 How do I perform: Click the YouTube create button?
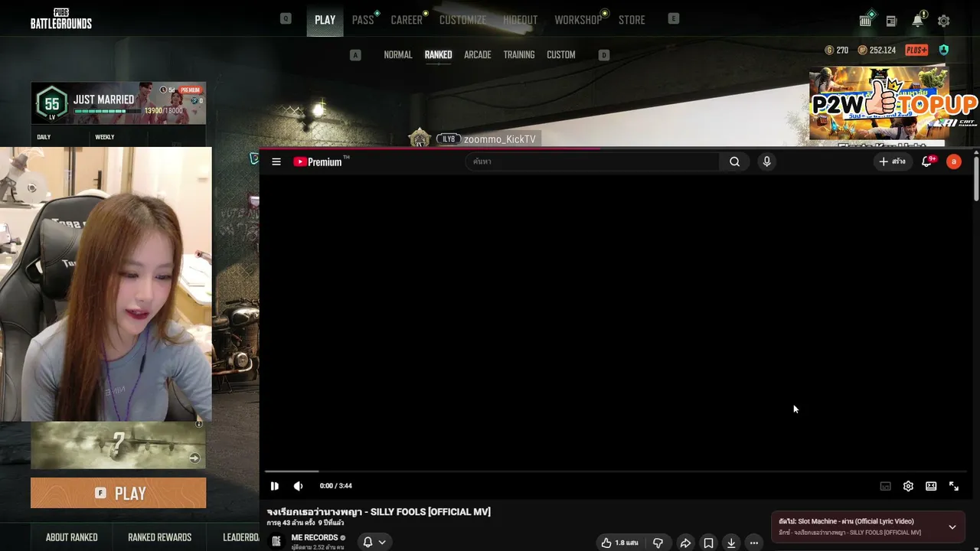coord(892,161)
